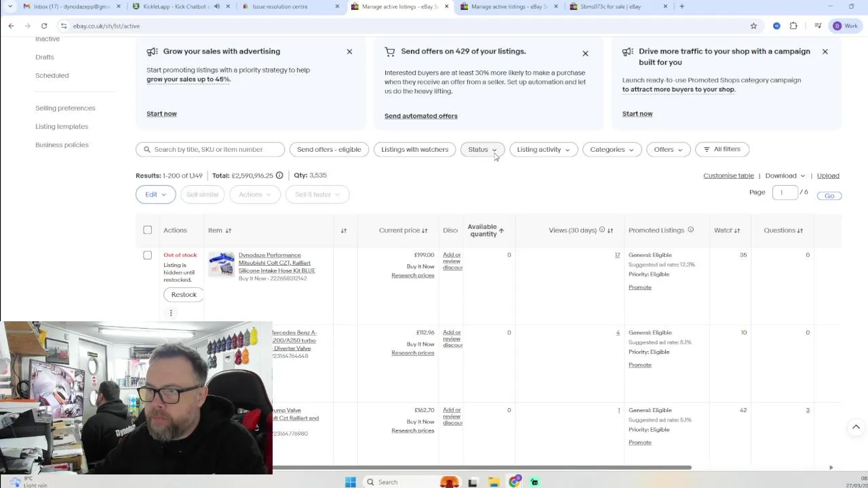Open the browser tab search chevron
The image size is (868, 488).
tap(9, 7)
